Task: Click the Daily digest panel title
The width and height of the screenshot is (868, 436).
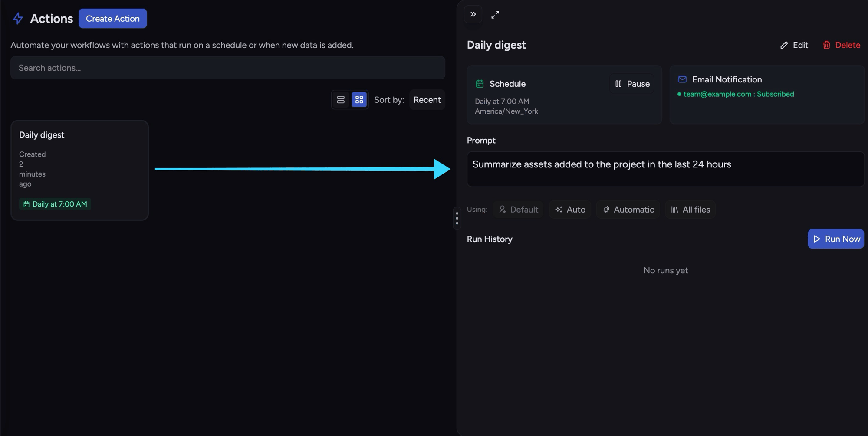Action: pyautogui.click(x=496, y=45)
